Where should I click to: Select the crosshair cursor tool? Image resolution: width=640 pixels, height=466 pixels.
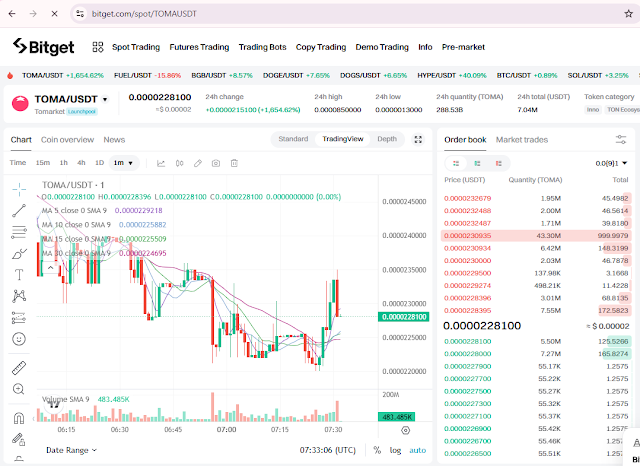tap(19, 189)
